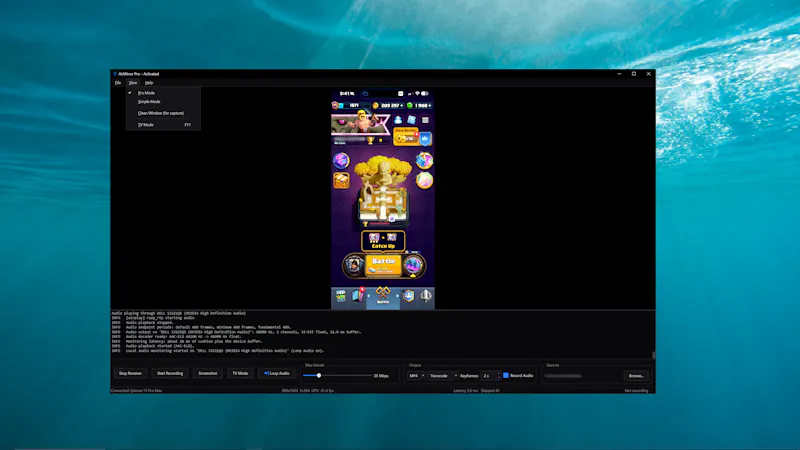
Task: Choose Clean Window (for capture)
Action: (x=163, y=113)
